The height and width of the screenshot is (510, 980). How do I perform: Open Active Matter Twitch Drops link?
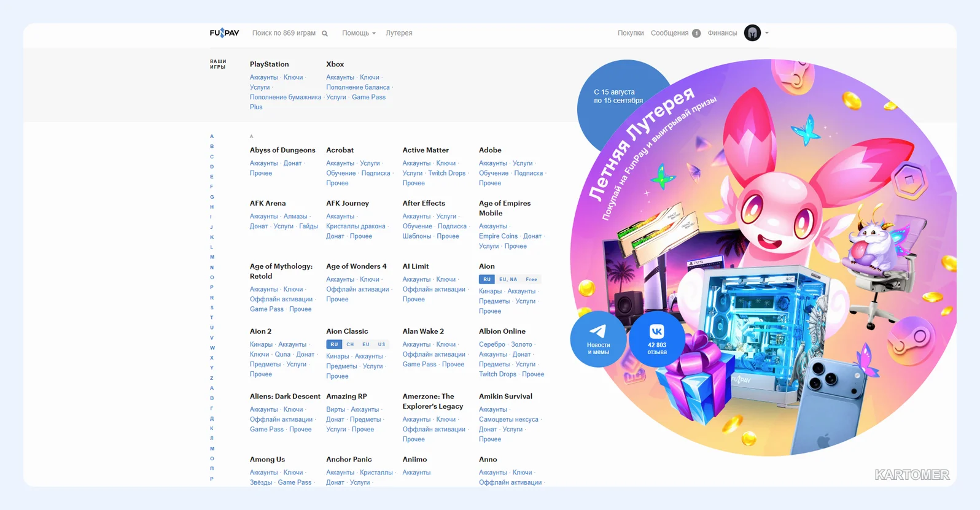pos(447,173)
